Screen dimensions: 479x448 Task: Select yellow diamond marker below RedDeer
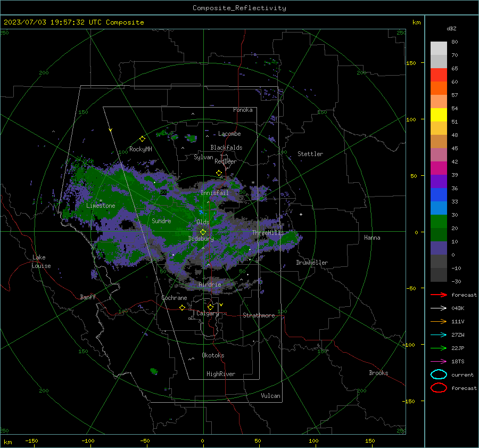click(219, 173)
